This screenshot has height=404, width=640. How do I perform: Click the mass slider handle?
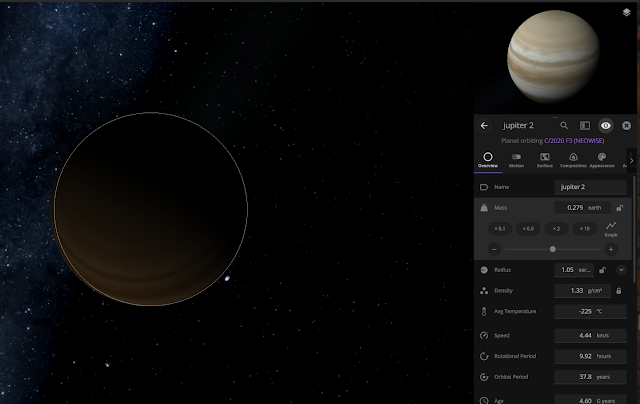coord(553,249)
